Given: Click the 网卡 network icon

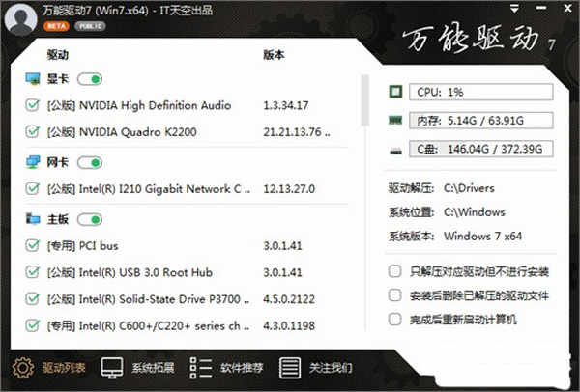Looking at the screenshot, I should tap(33, 162).
